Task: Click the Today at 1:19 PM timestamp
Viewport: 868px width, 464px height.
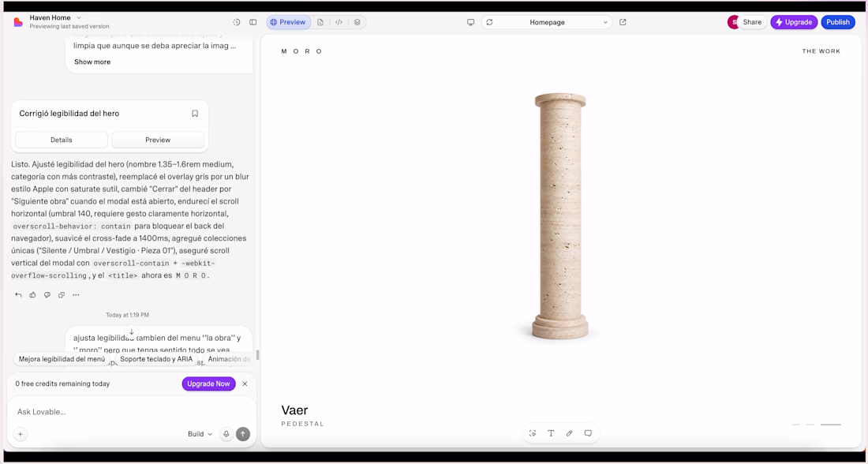Action: [127, 315]
